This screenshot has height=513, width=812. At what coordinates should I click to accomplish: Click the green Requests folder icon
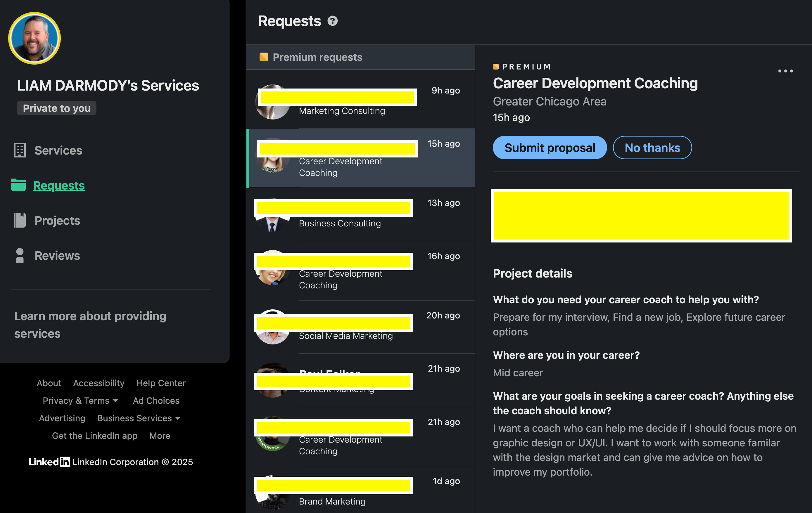18,185
